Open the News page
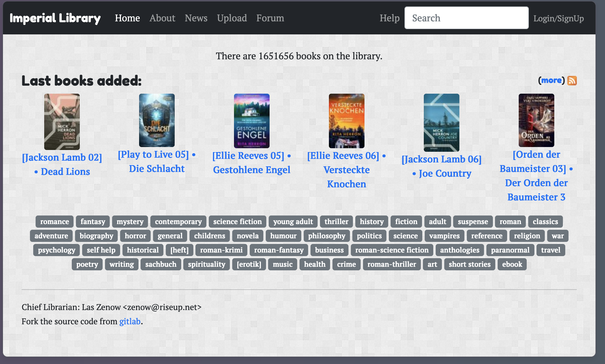Screen dimensions: 605x364 [x=196, y=18]
